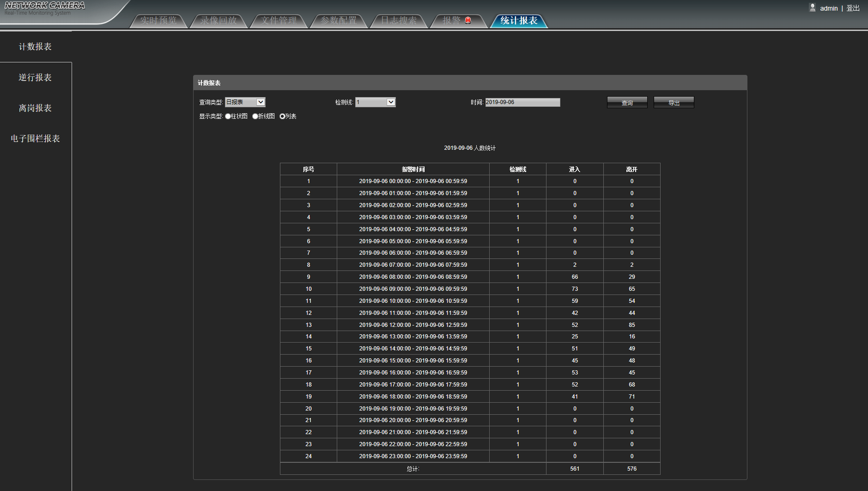This screenshot has width=868, height=491.
Task: Switch to the 参数配置 tab
Action: point(339,20)
